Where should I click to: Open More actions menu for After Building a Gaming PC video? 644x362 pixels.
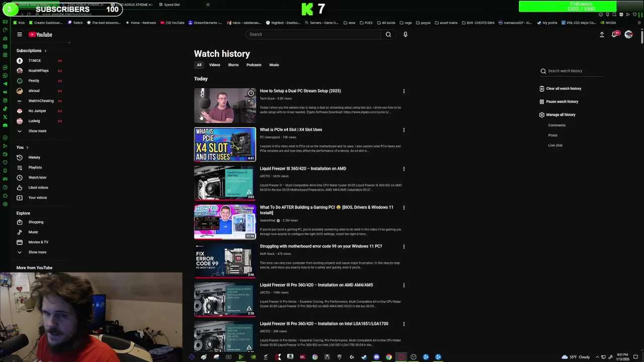tap(404, 208)
